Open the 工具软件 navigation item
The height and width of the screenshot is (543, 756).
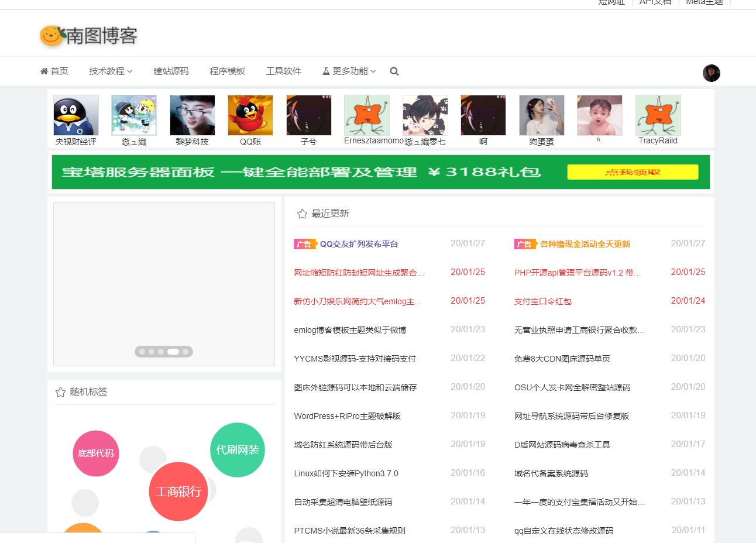click(283, 71)
